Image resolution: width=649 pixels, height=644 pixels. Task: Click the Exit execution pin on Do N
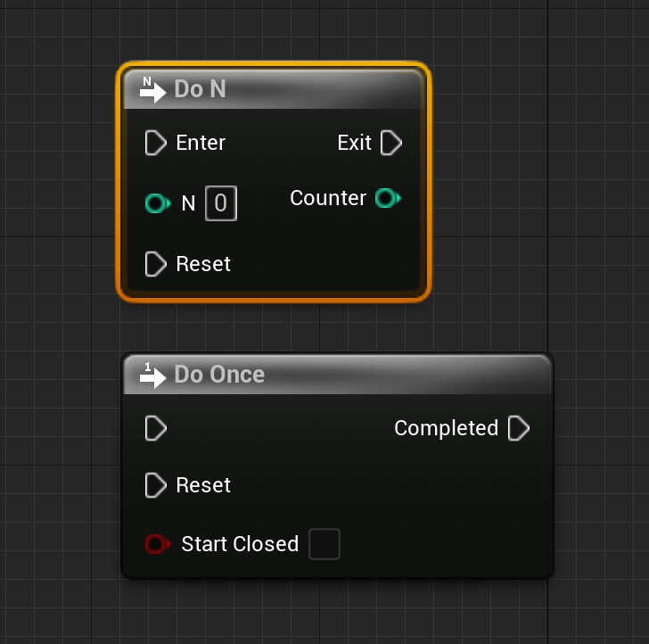pyautogui.click(x=391, y=143)
